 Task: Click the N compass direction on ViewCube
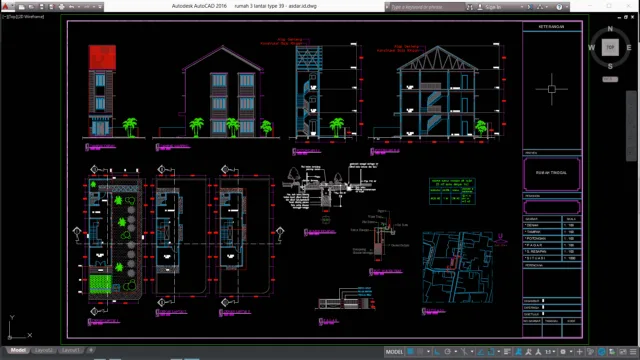coord(610,29)
